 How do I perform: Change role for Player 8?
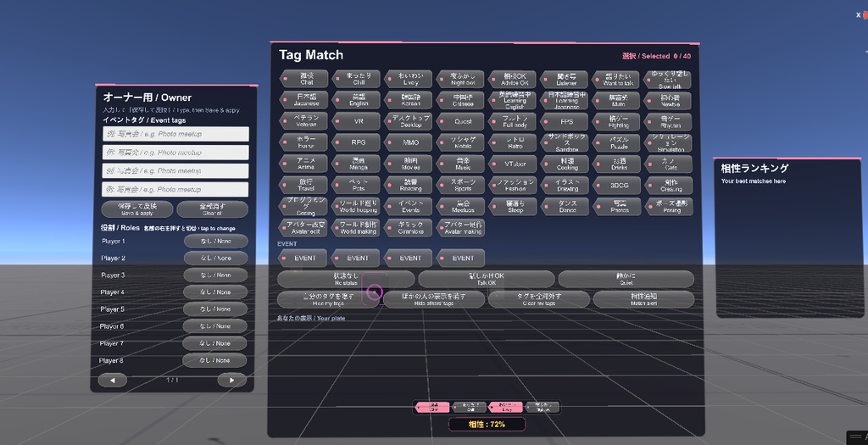[x=214, y=360]
